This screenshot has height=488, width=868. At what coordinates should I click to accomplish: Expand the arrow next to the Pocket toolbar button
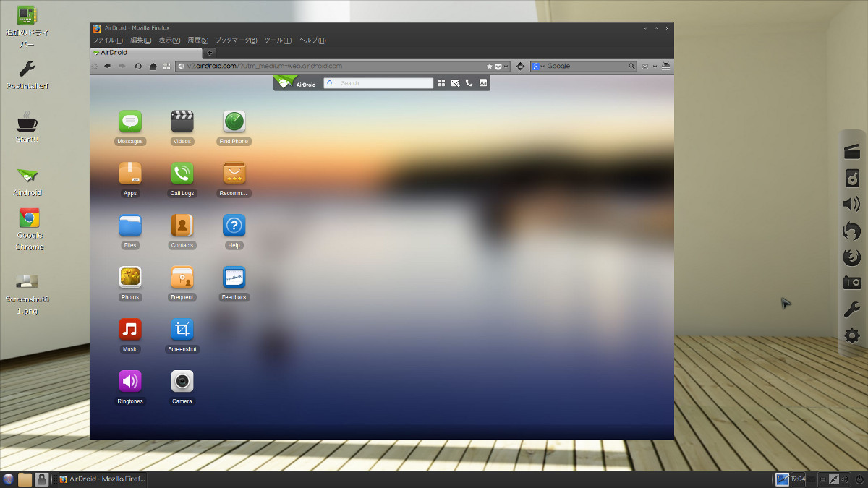coord(655,66)
